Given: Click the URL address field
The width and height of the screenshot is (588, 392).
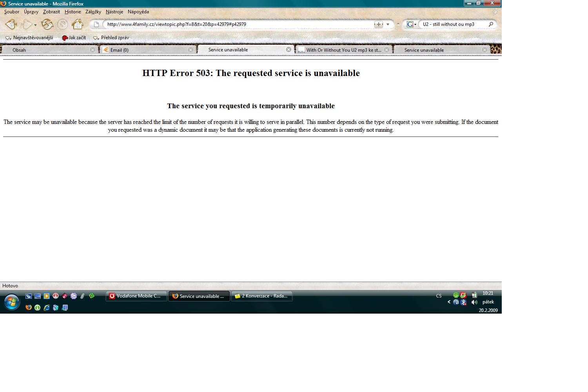Looking at the screenshot, I should (x=235, y=24).
